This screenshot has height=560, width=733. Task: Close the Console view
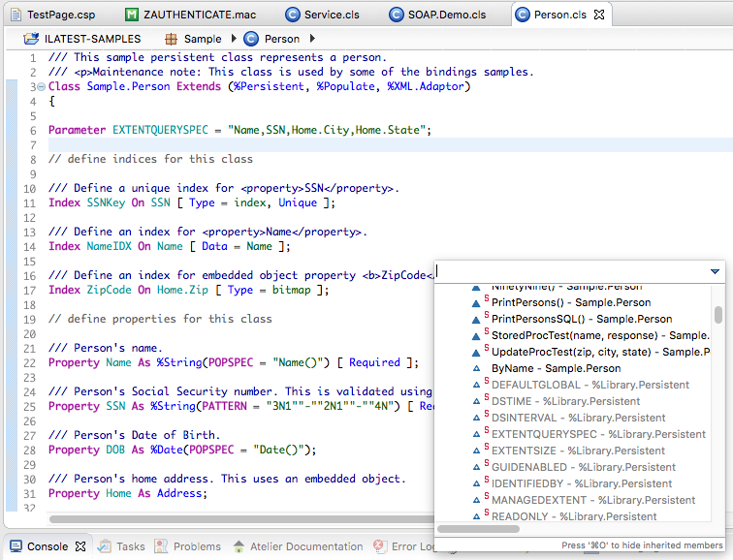coord(80,546)
